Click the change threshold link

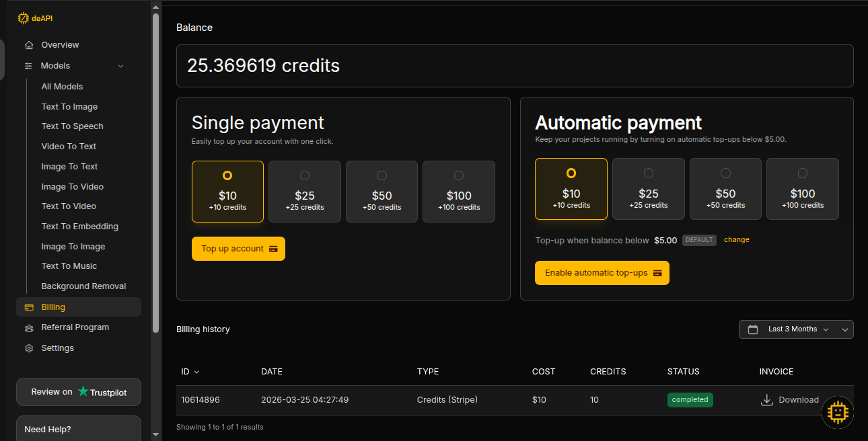point(736,240)
